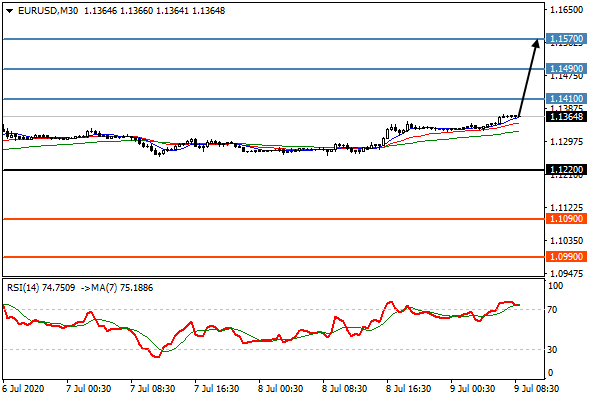
Task: Click the 9 Jul 00:30 time label
Action: click(x=473, y=389)
